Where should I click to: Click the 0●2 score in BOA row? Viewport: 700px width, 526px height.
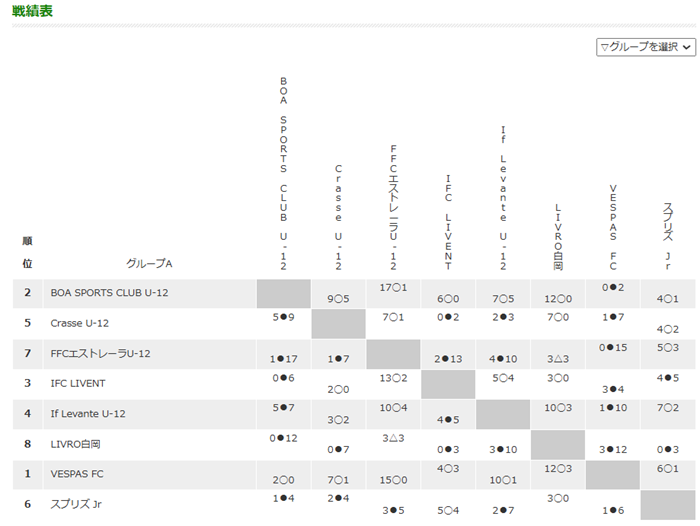pyautogui.click(x=613, y=288)
